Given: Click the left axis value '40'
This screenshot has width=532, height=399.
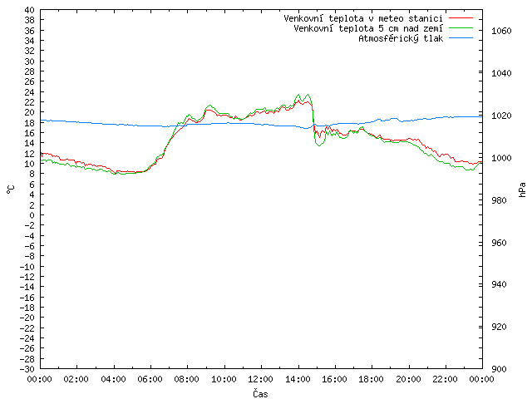Looking at the screenshot, I should [x=30, y=10].
